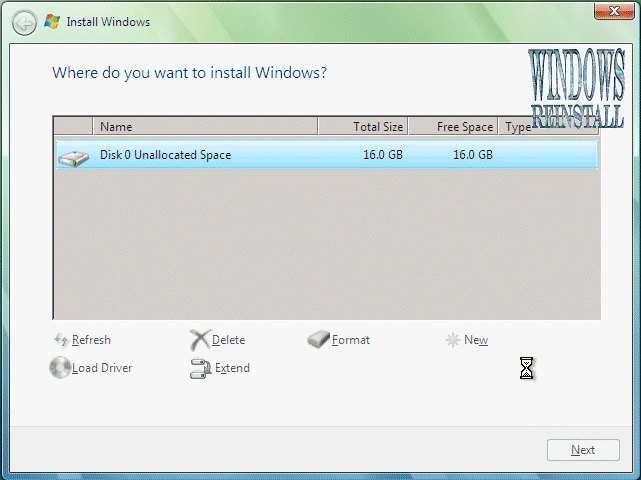The image size is (641, 480).
Task: Click the Load Driver disc icon
Action: (x=60, y=368)
